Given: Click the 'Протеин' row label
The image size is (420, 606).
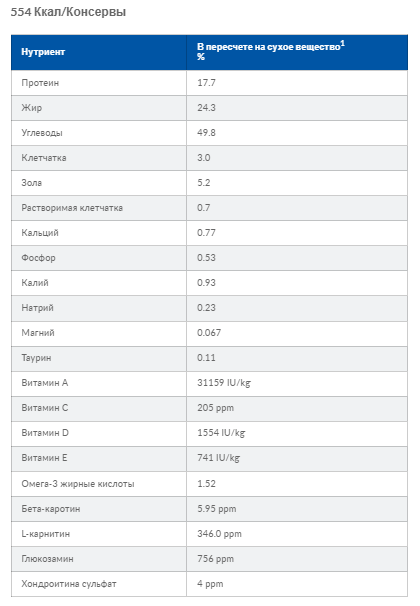Looking at the screenshot, I should [x=40, y=83].
